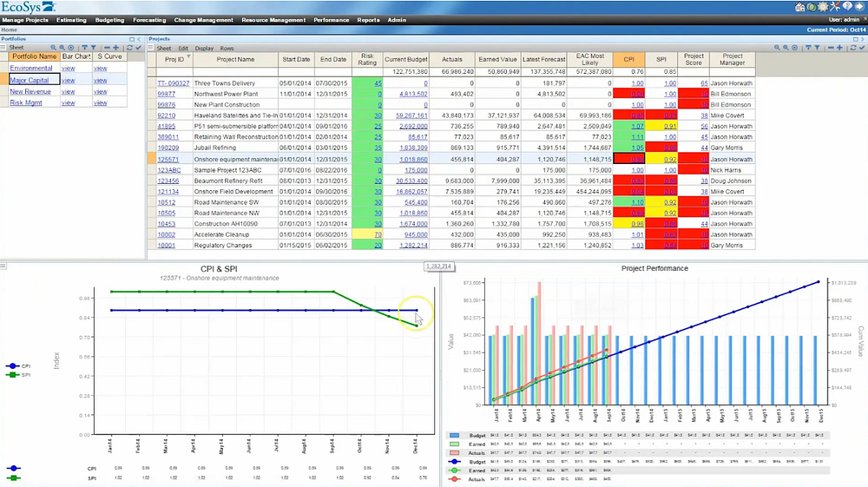Open the Environmental portfolio link
The image size is (868, 487).
click(31, 68)
